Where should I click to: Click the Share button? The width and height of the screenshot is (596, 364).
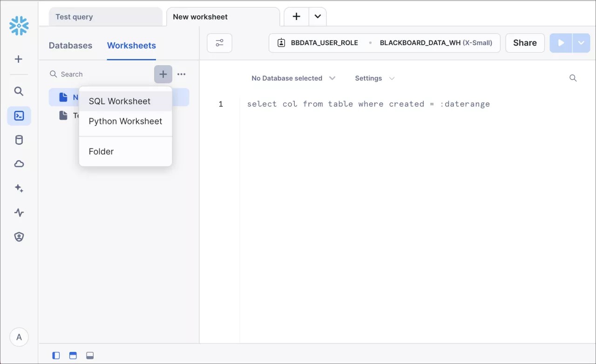click(525, 42)
